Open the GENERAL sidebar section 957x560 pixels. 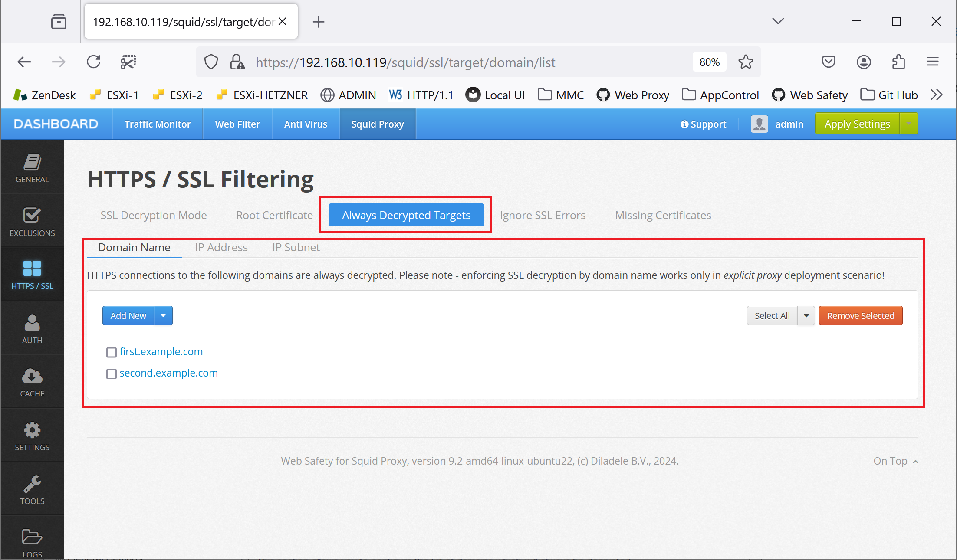pyautogui.click(x=32, y=167)
